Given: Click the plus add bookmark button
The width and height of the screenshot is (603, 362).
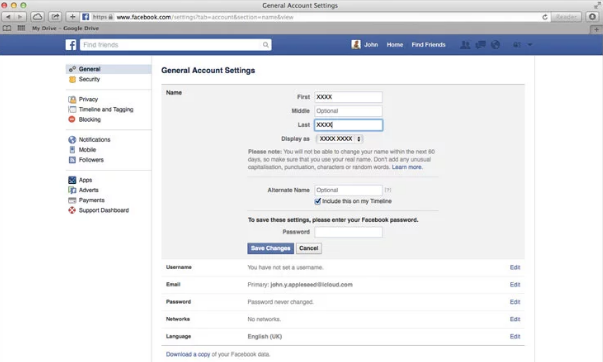Looking at the screenshot, I should tap(72, 17).
